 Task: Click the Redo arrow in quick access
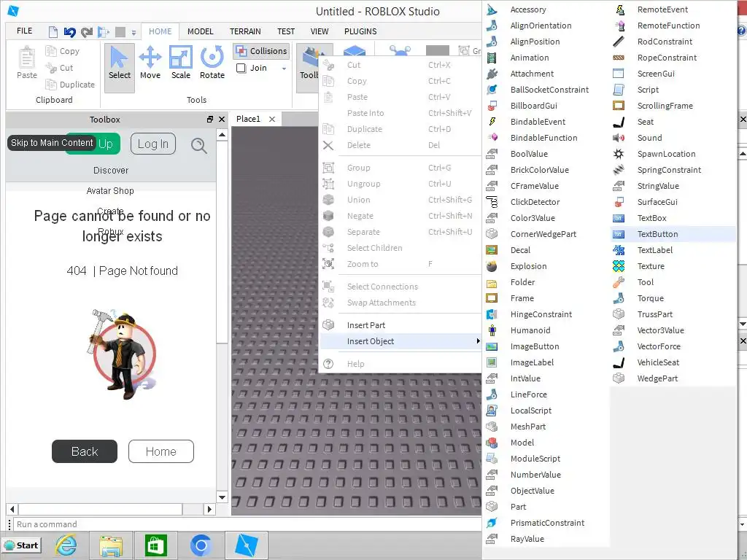coord(87,32)
